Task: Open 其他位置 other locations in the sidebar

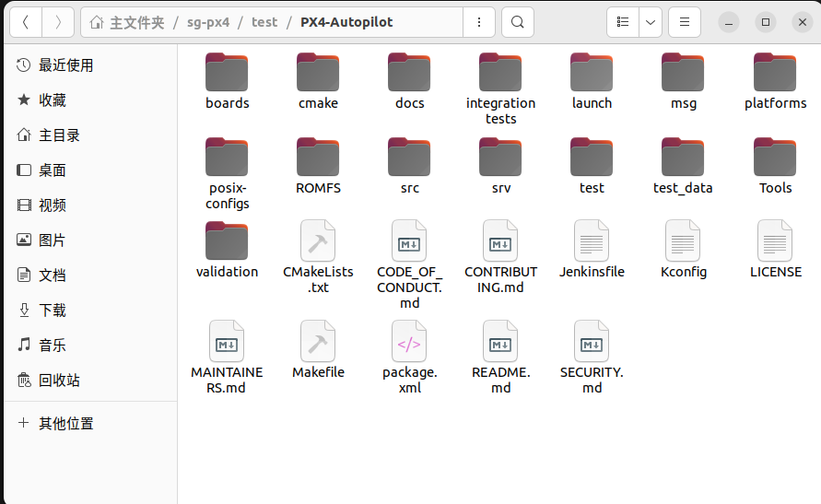Action: point(90,423)
